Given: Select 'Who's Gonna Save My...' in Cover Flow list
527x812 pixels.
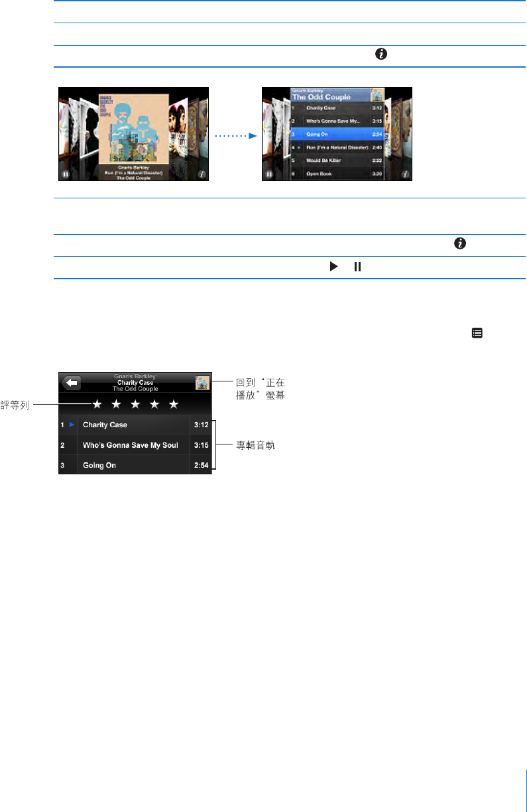Looking at the screenshot, I should point(333,121).
